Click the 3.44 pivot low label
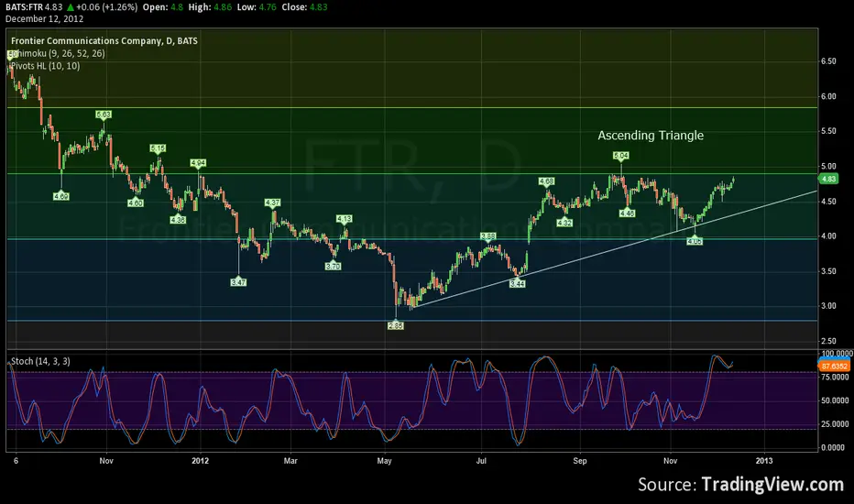The height and width of the screenshot is (504, 854). click(x=518, y=283)
